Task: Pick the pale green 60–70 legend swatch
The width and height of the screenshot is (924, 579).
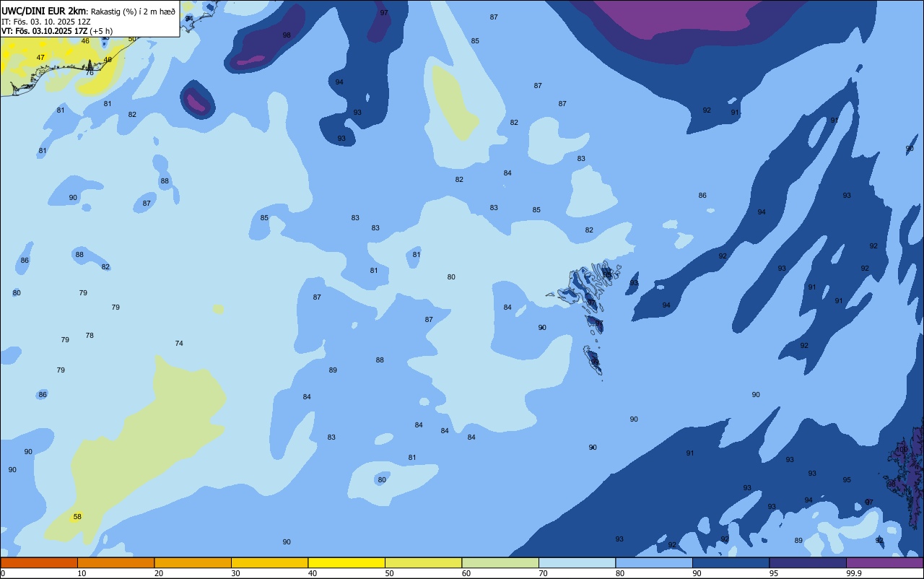Action: (x=500, y=562)
